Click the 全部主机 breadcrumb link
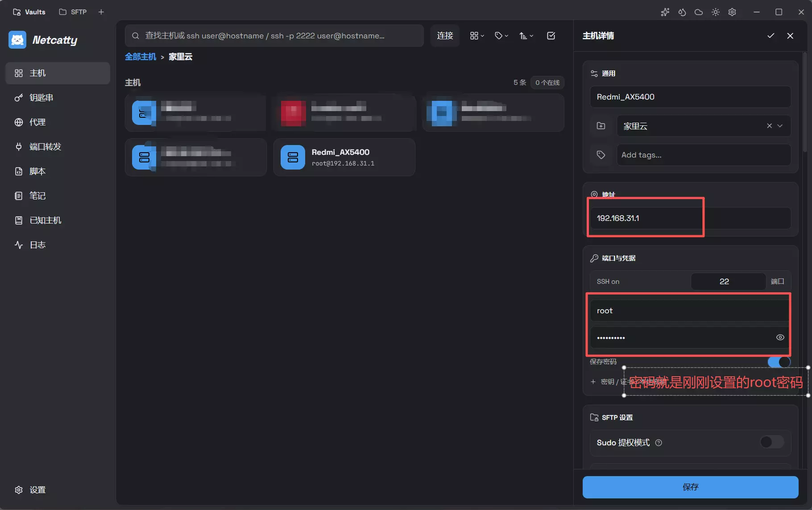This screenshot has height=510, width=812. pyautogui.click(x=141, y=57)
